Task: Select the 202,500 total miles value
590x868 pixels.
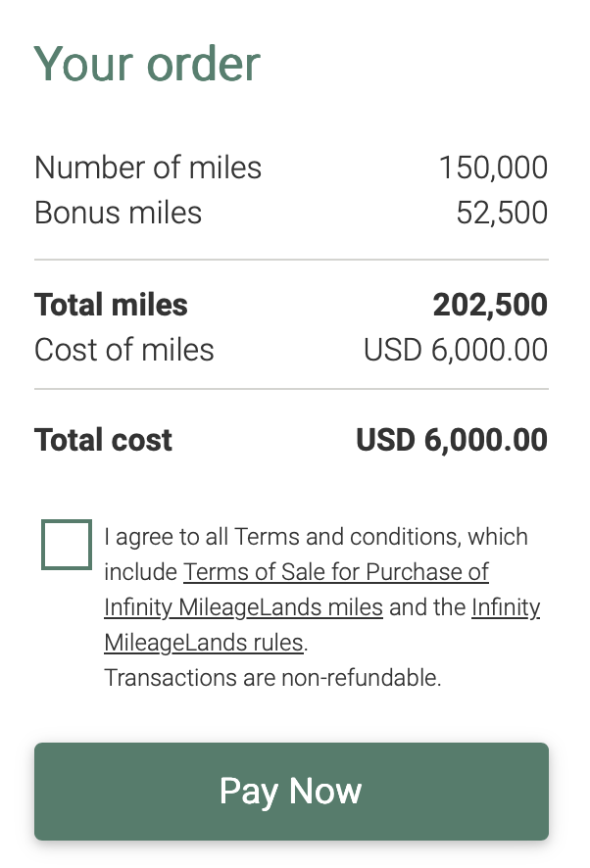Action: tap(490, 305)
